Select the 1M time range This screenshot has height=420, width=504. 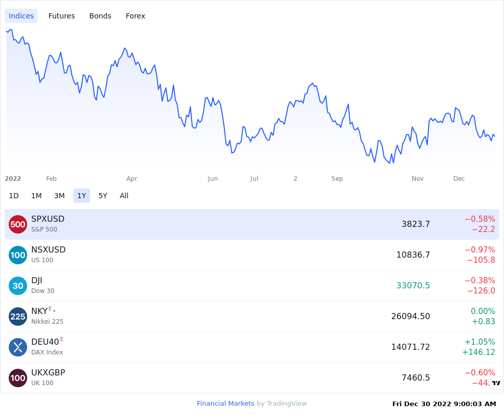36,196
